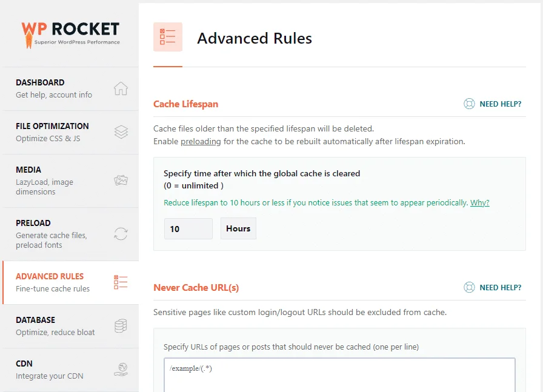Click the Database stack icon

[121, 327]
